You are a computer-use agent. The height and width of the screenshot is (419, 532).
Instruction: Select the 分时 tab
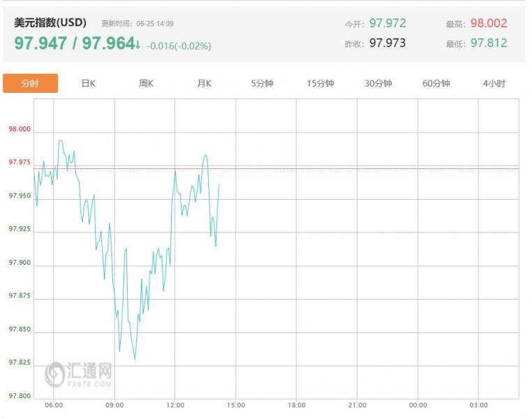click(x=30, y=84)
